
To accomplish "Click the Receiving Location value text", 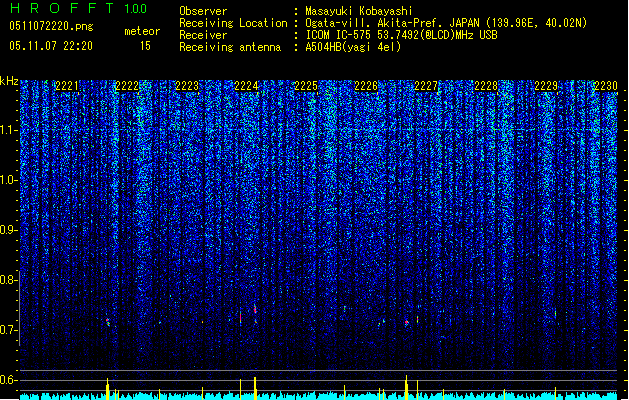I will coord(446,23).
